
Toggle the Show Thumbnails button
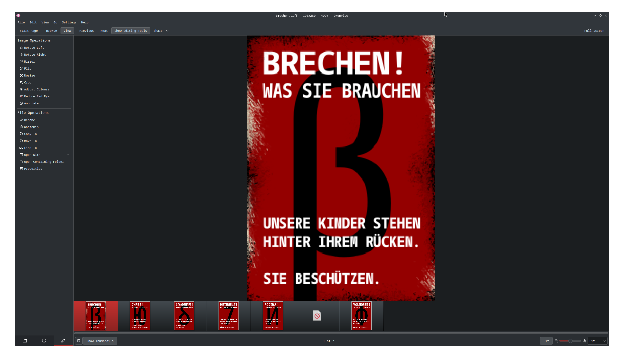pos(100,341)
